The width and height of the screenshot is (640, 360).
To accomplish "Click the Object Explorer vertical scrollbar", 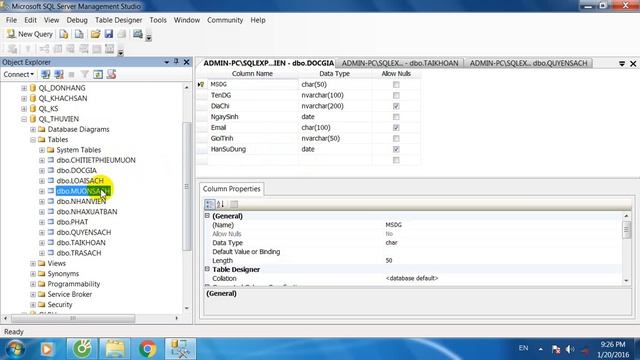I will coord(187,186).
